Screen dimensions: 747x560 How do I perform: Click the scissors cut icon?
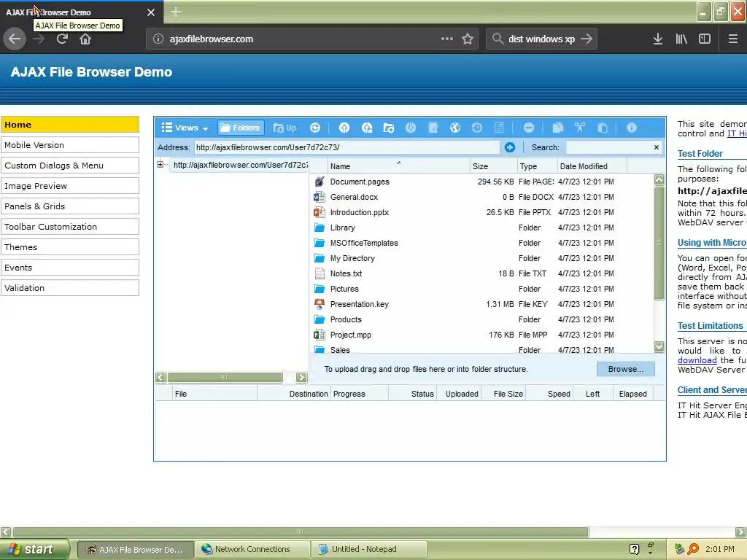580,128
